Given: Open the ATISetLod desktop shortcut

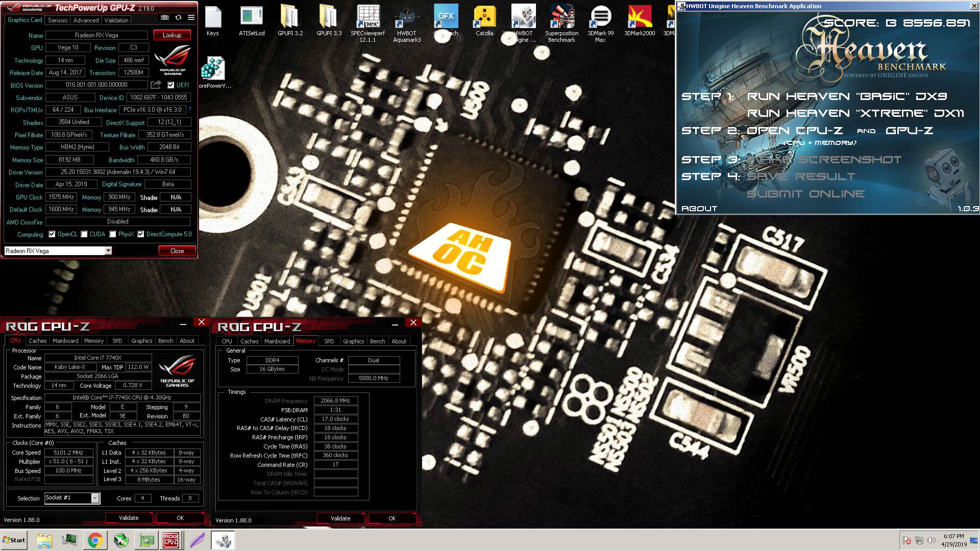Looking at the screenshot, I should click(x=252, y=21).
